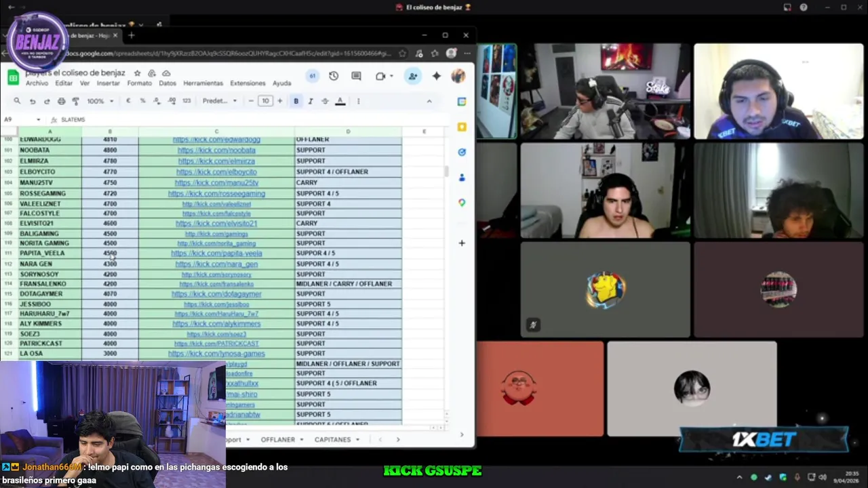
Task: Toggle italic formatting
Action: pyautogui.click(x=311, y=101)
